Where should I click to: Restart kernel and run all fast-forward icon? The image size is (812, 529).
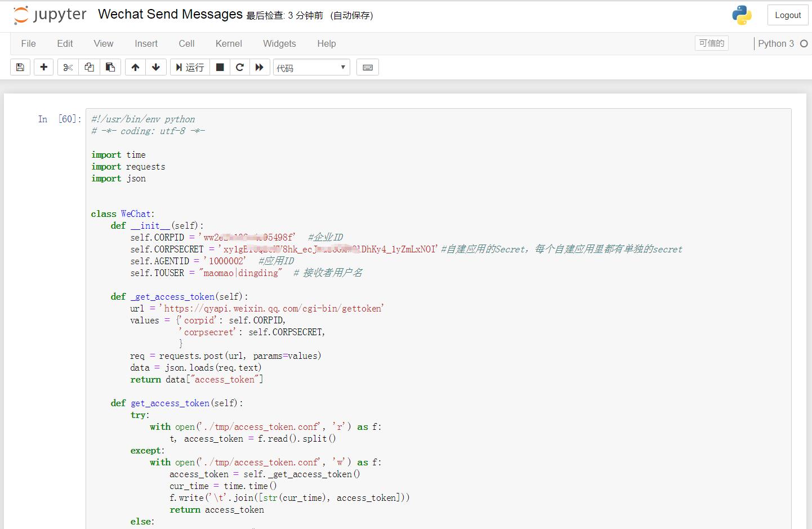click(x=260, y=68)
